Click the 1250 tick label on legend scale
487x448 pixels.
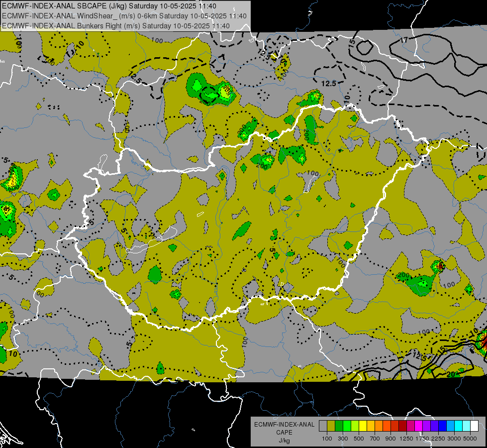pos(406,439)
